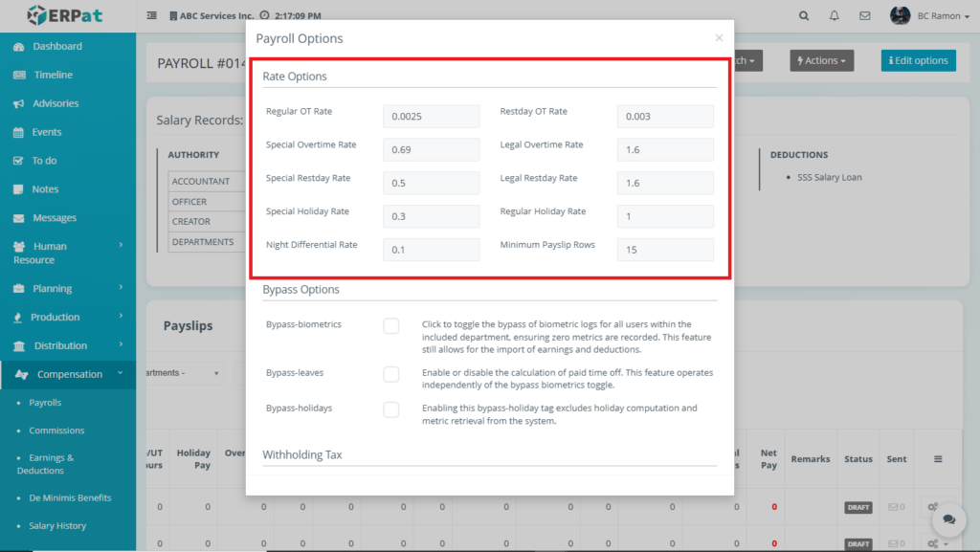
Task: Click the Minimum Payslip Rows field
Action: coord(665,250)
